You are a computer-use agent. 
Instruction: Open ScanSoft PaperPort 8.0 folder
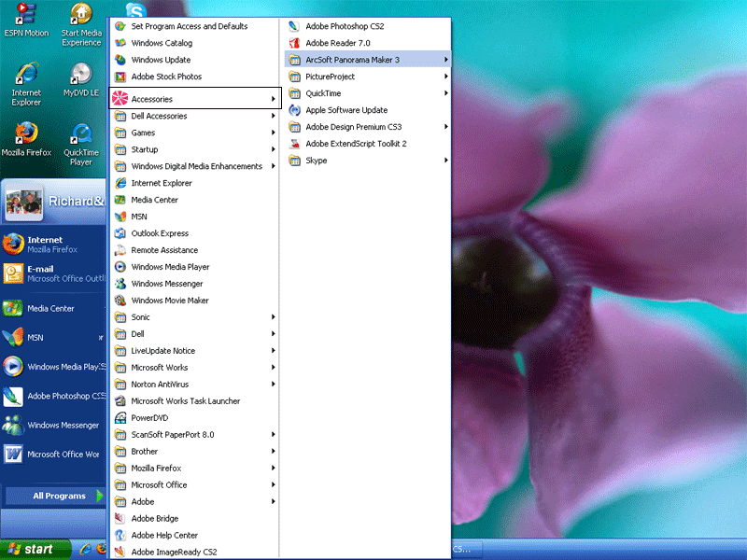coord(194,434)
